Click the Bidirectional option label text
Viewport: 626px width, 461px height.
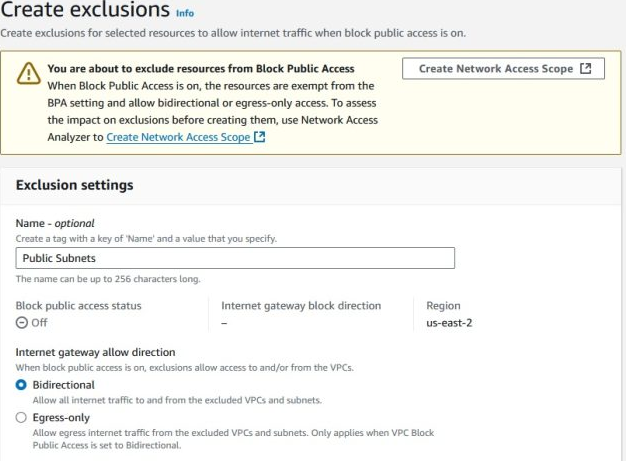coord(64,385)
